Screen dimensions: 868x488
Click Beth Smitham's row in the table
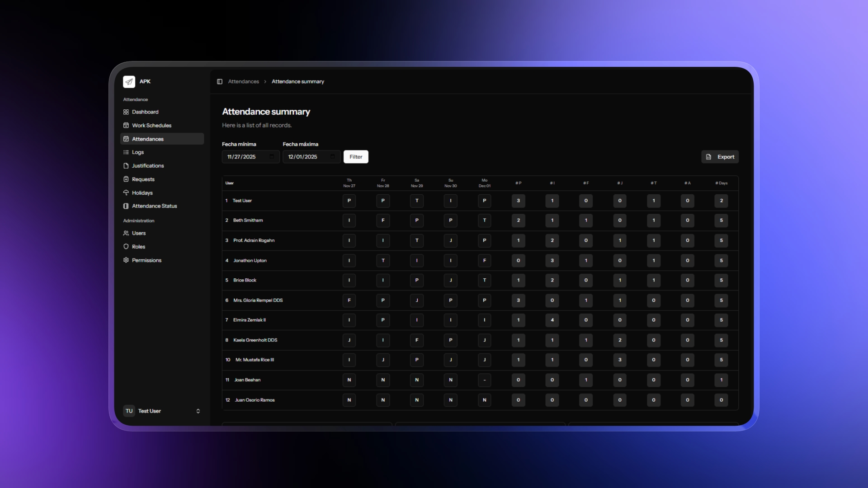pyautogui.click(x=248, y=221)
